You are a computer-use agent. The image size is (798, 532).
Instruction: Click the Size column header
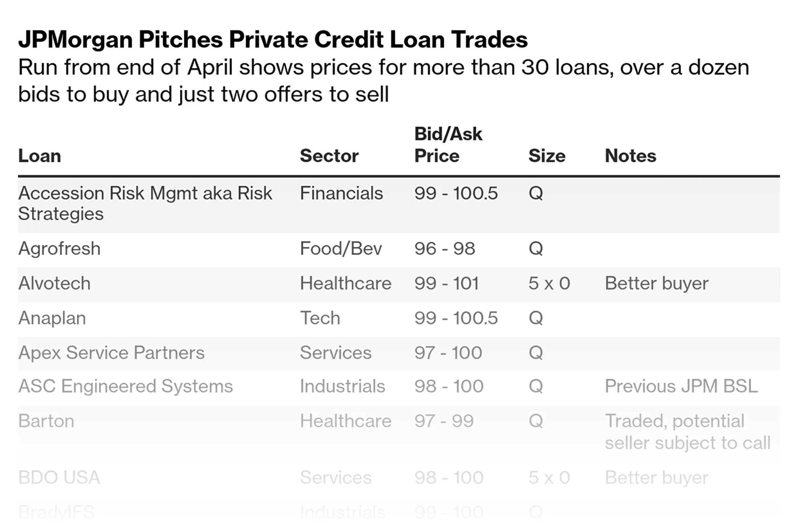(547, 156)
